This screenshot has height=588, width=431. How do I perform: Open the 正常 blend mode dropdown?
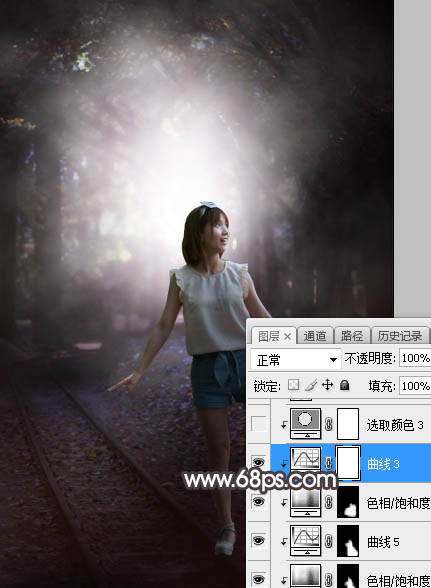pos(296,360)
